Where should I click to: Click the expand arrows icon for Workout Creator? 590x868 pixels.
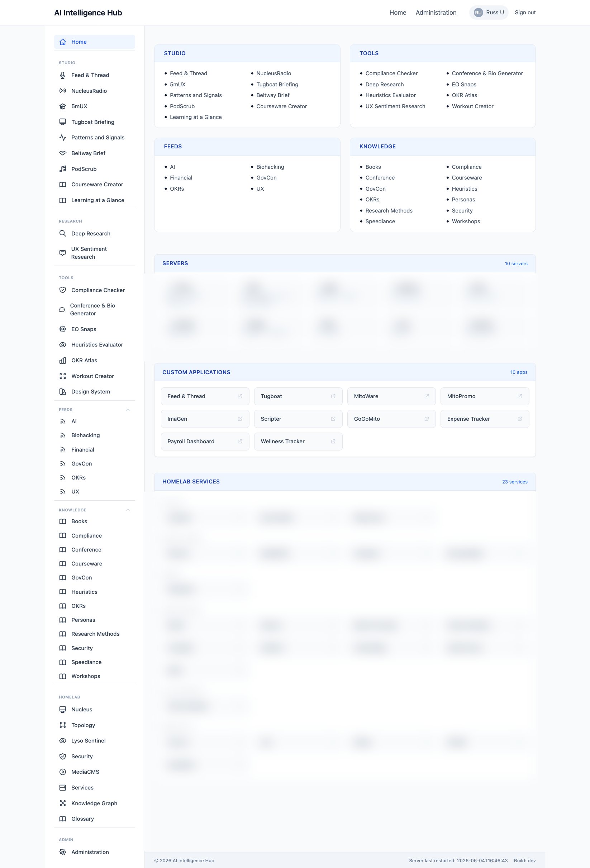coord(63,376)
